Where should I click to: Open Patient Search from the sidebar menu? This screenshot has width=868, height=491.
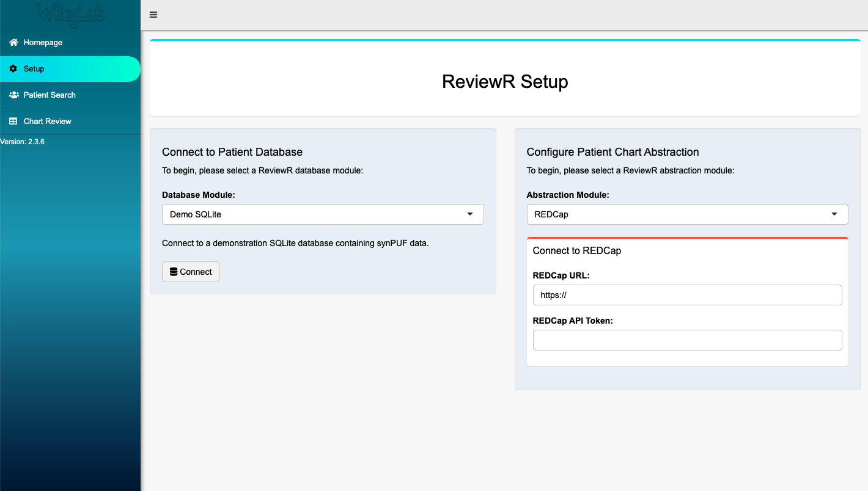click(x=49, y=95)
